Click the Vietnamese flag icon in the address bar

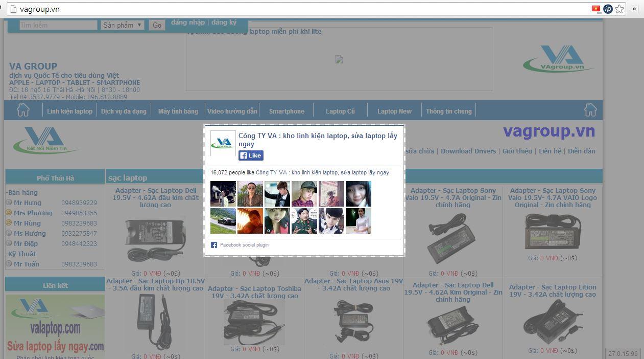pyautogui.click(x=596, y=9)
